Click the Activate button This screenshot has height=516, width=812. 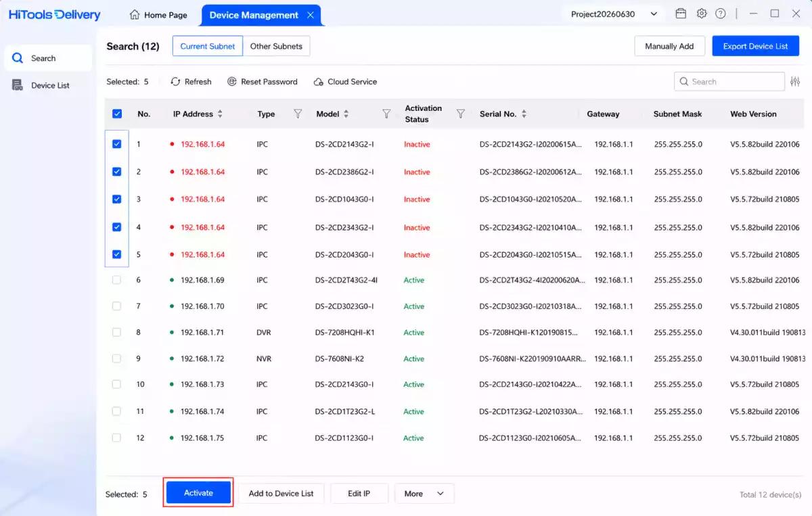coord(198,493)
